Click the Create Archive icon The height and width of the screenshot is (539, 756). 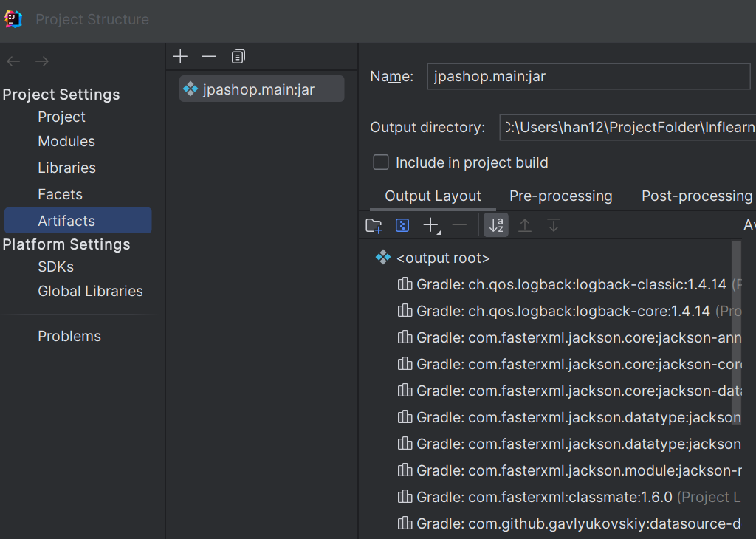click(402, 226)
